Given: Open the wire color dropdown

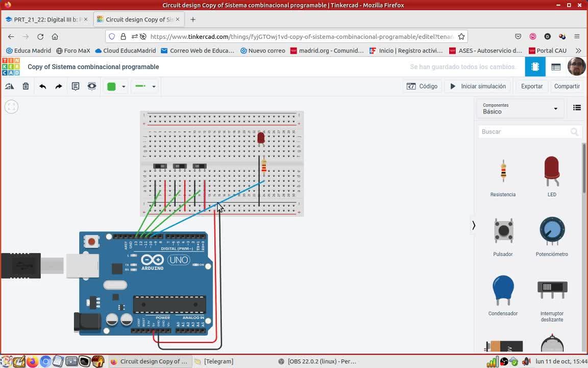Looking at the screenshot, I should tap(123, 86).
